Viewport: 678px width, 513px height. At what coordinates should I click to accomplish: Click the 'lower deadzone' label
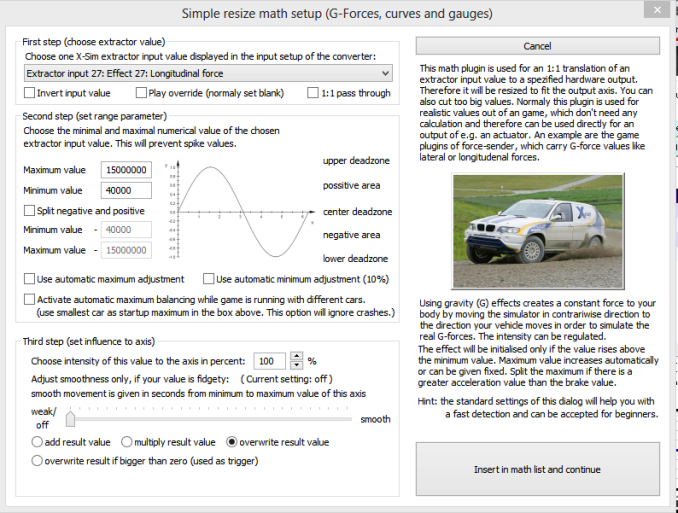tap(355, 259)
